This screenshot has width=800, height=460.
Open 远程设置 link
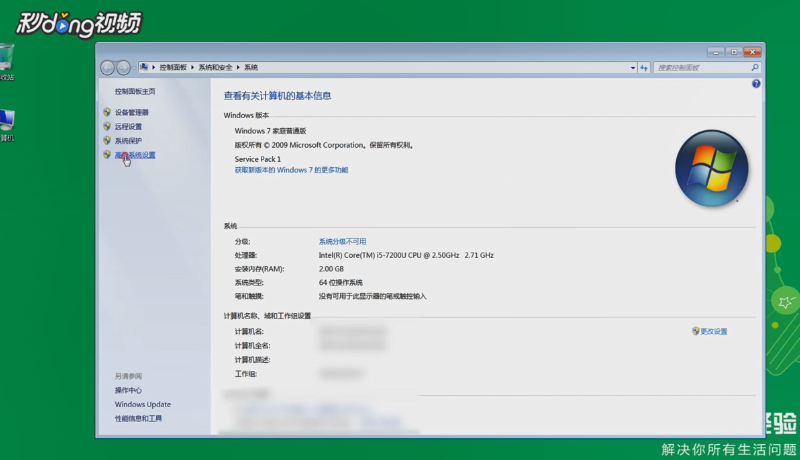pyautogui.click(x=128, y=126)
